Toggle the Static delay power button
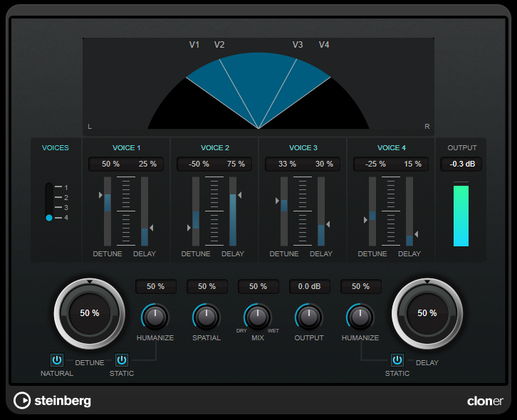The width and height of the screenshot is (517, 420). (x=397, y=360)
